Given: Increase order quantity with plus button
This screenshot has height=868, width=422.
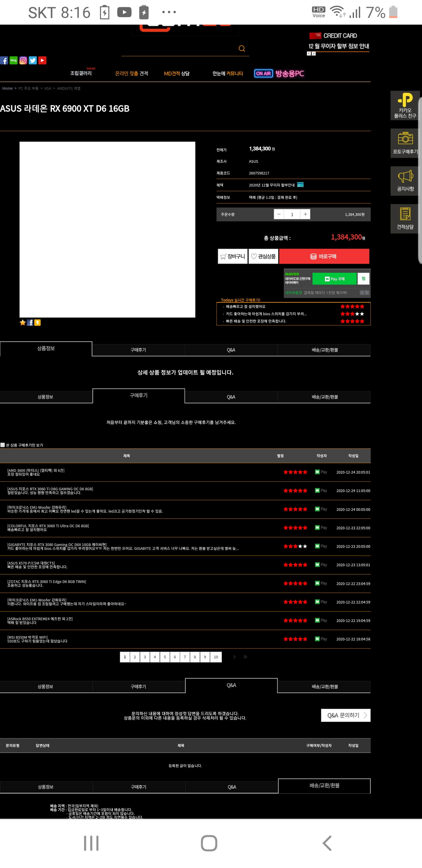Looking at the screenshot, I should 305,214.
